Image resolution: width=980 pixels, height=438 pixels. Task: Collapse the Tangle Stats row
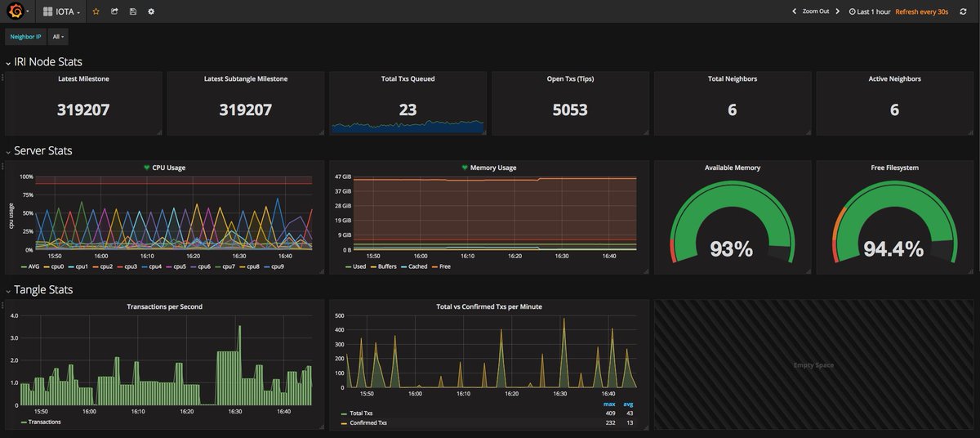[x=39, y=290]
